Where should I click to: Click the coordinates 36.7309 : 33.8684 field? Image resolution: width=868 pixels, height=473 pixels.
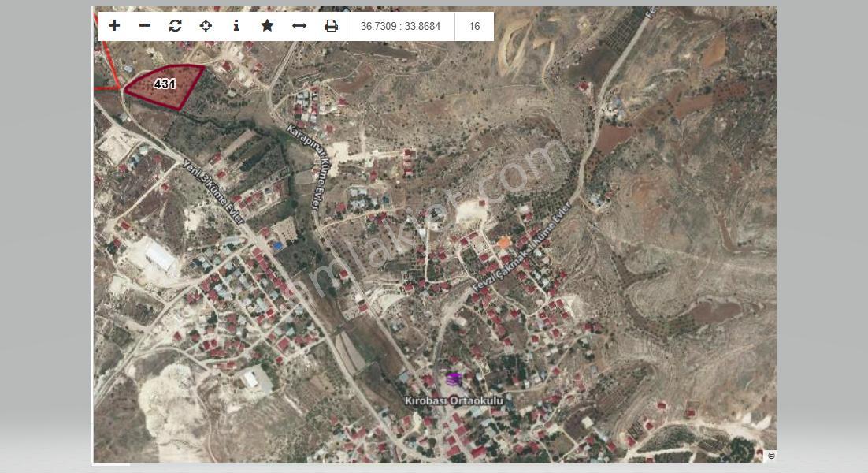pos(401,26)
